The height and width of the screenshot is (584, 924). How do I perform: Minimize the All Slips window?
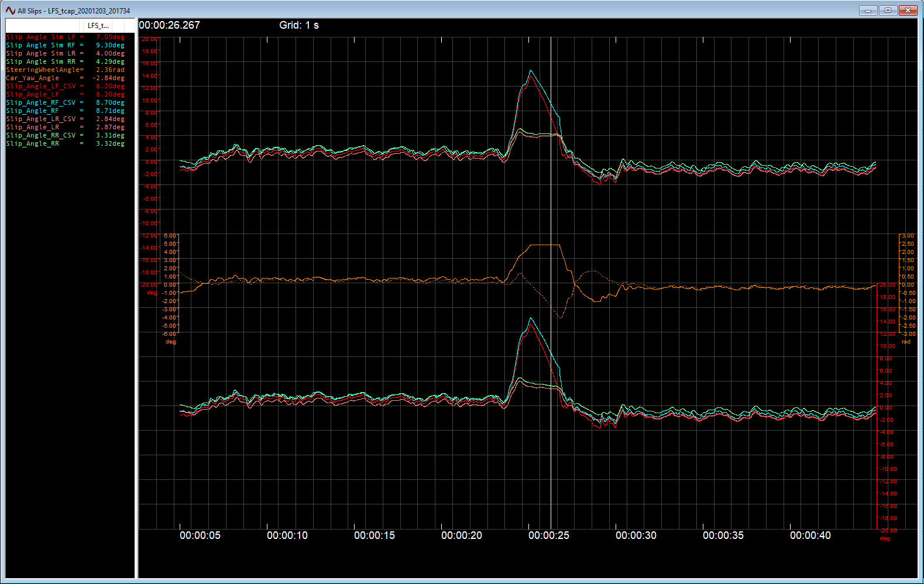(868, 11)
